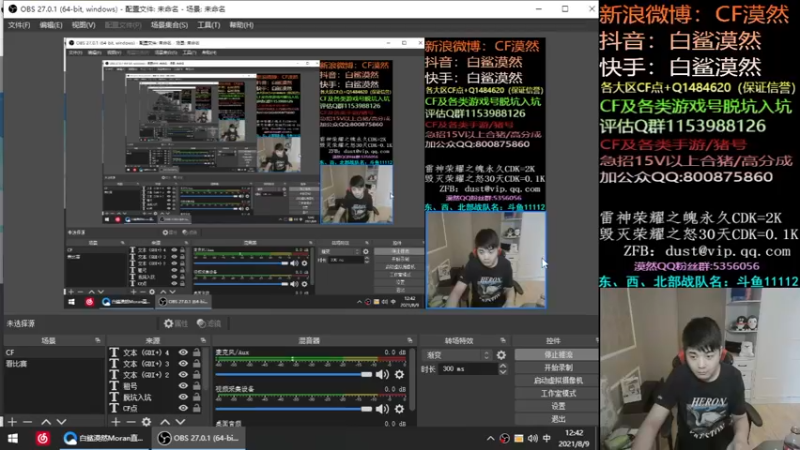Mute the 麦克风/Aux speaker icon
The width and height of the screenshot is (800, 450).
tap(382, 374)
